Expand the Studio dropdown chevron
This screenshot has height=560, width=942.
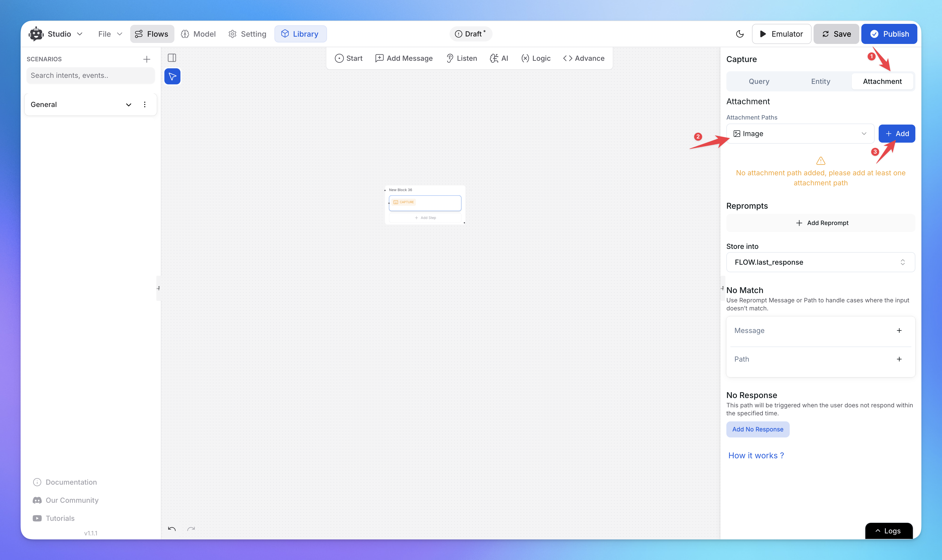(80, 34)
